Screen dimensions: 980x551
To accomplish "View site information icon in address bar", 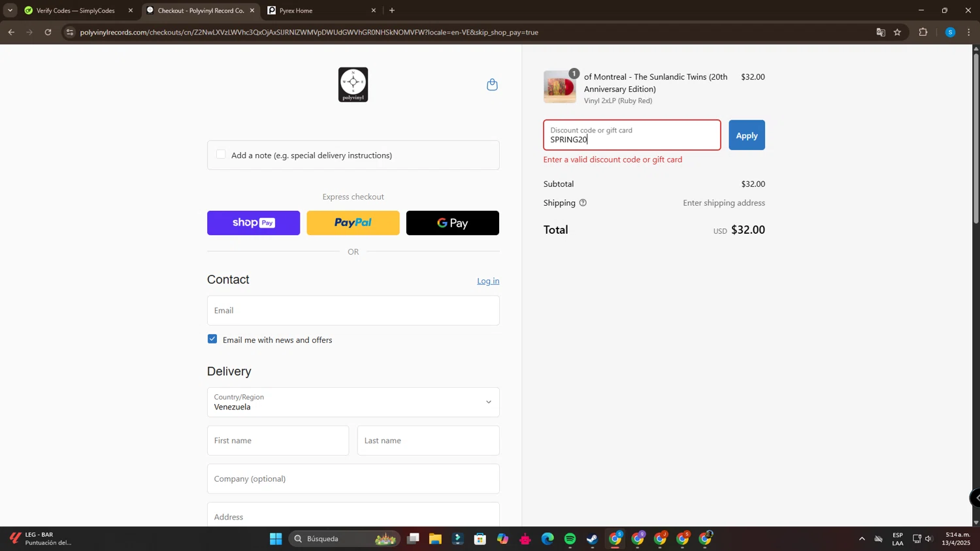I will click(x=70, y=32).
